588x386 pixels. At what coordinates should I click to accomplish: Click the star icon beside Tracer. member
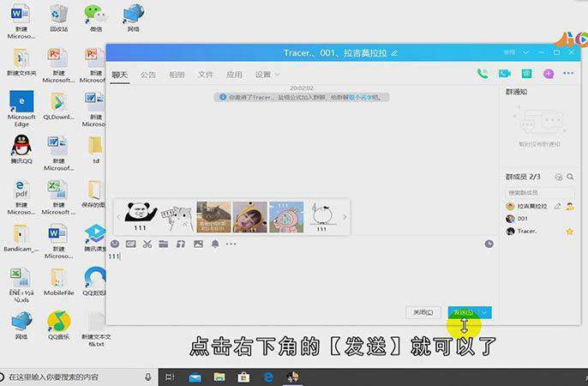point(570,232)
